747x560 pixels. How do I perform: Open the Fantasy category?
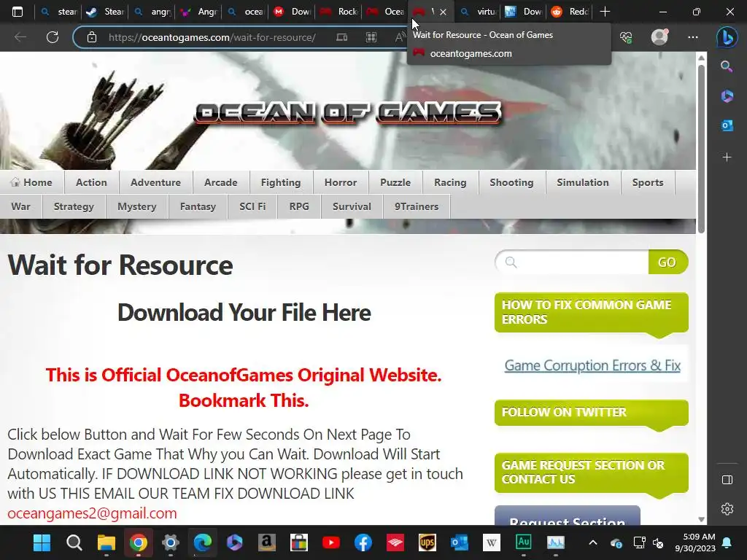(198, 206)
